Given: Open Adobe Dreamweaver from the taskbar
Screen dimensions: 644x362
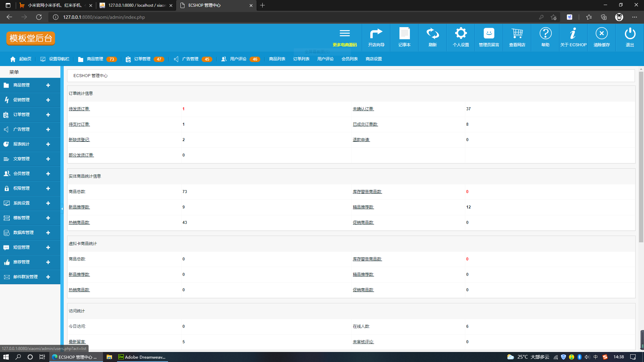Looking at the screenshot, I should (x=142, y=357).
